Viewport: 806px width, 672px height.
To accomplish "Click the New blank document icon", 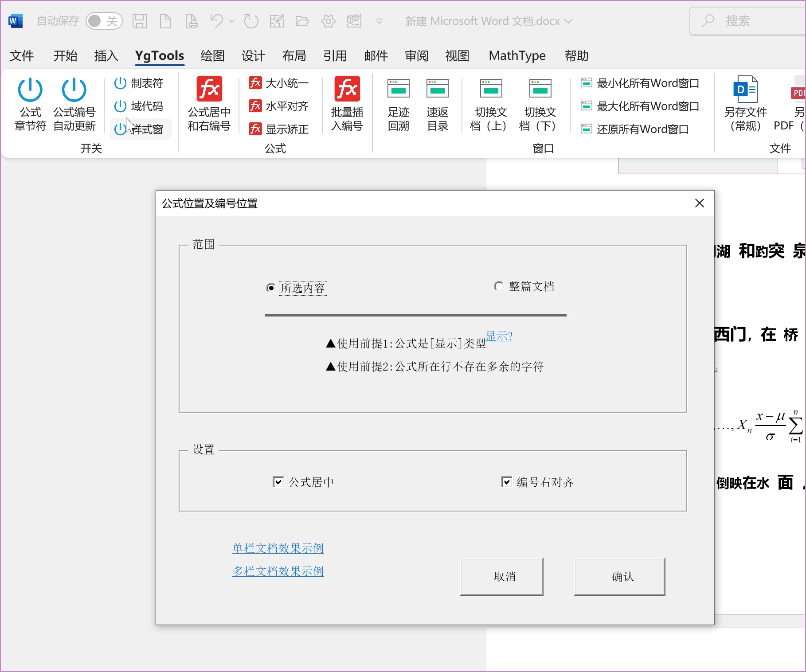I will pos(165,21).
